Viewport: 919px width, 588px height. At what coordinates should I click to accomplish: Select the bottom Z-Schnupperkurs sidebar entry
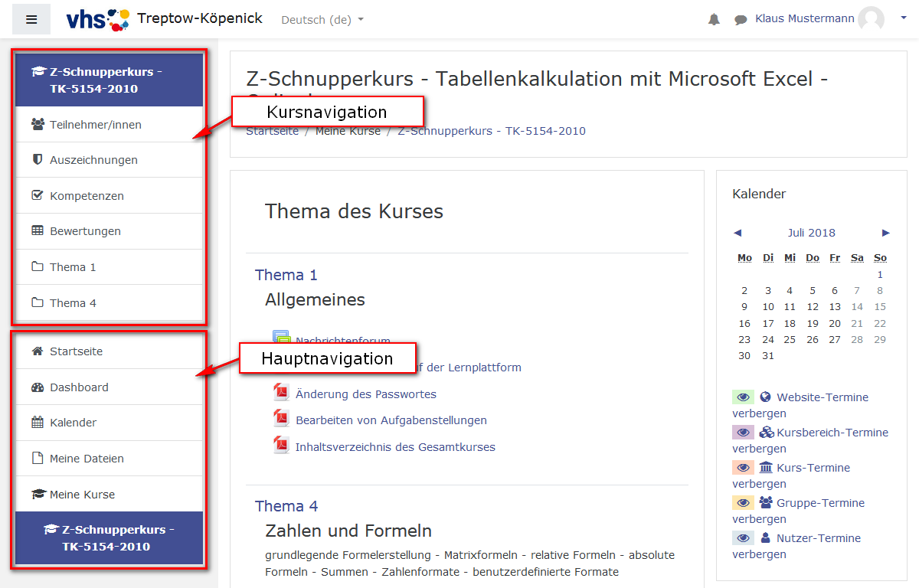click(109, 538)
